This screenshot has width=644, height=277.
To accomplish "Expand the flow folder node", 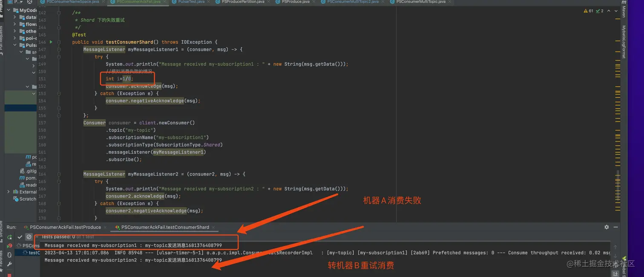I will 15,24.
